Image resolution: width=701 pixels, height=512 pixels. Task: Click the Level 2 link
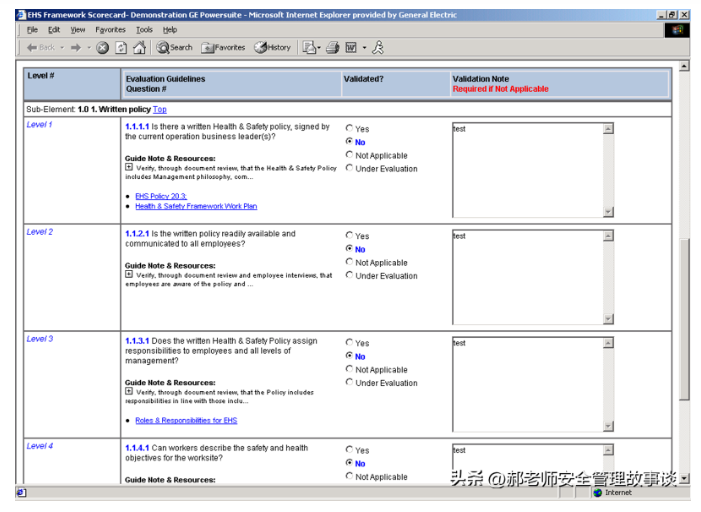point(39,232)
